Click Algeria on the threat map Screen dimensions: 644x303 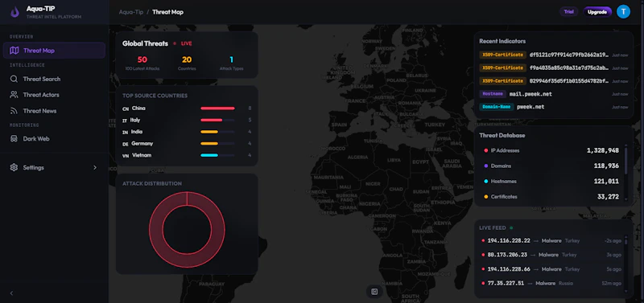[x=357, y=157]
